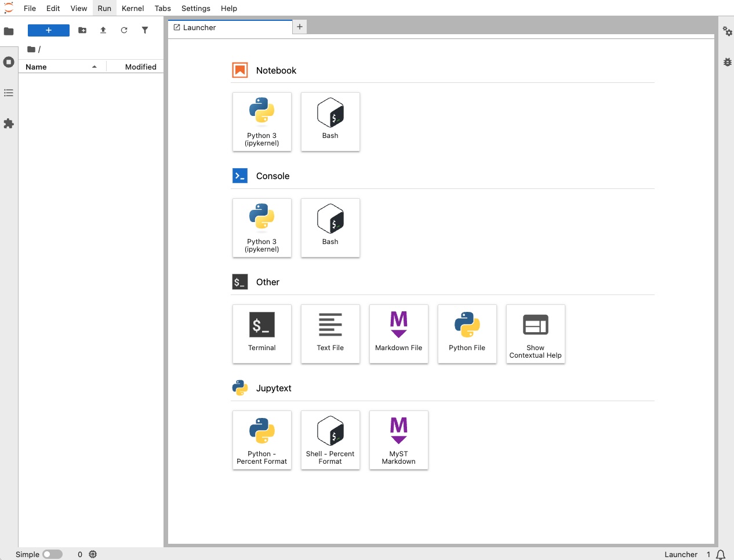Click the root folder breadcrumb icon
The image size is (734, 560).
tap(31, 49)
